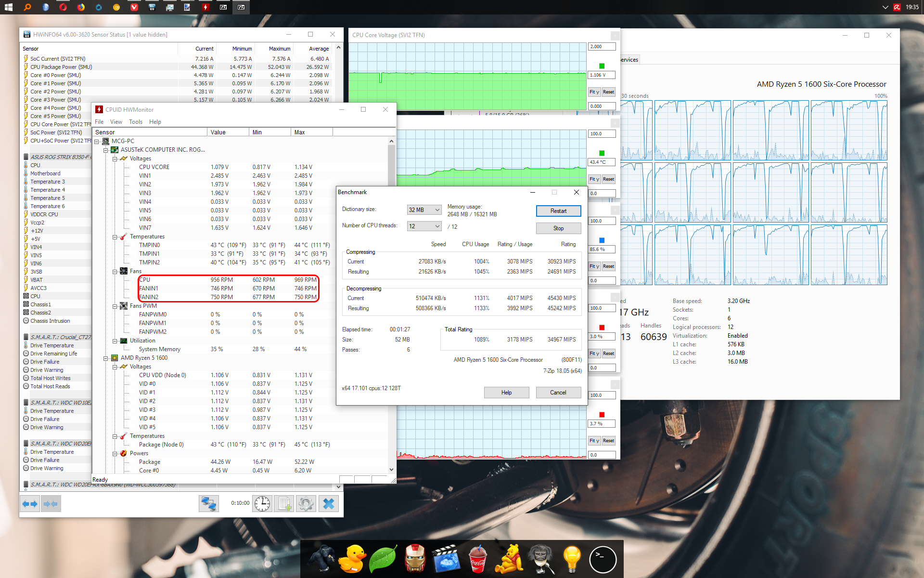Click HWiNFO clock reset timer icon
Viewport: 924px width, 578px height.
coord(262,504)
